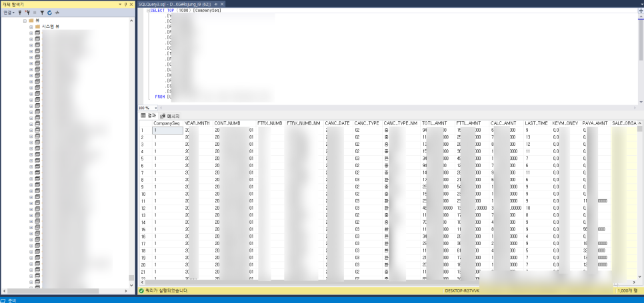The width and height of the screenshot is (644, 303).
Task: Click the FROM keyword in the query editor
Action: 160,97
